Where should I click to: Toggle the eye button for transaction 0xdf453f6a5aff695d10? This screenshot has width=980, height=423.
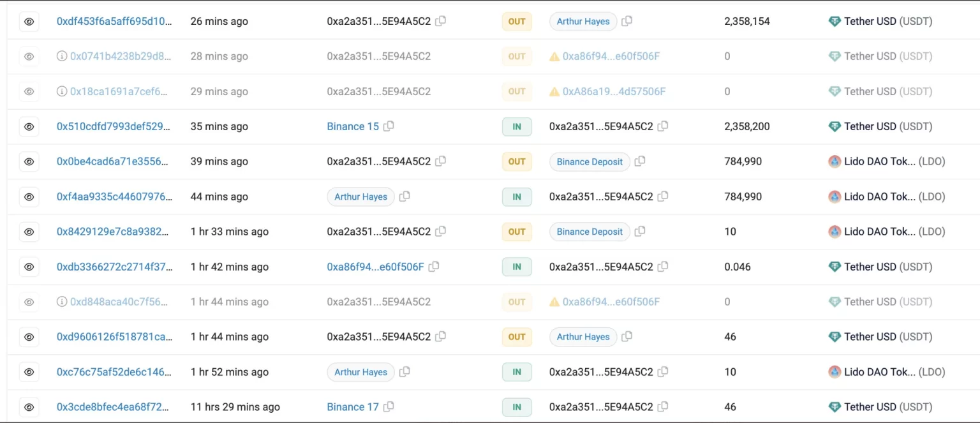29,21
